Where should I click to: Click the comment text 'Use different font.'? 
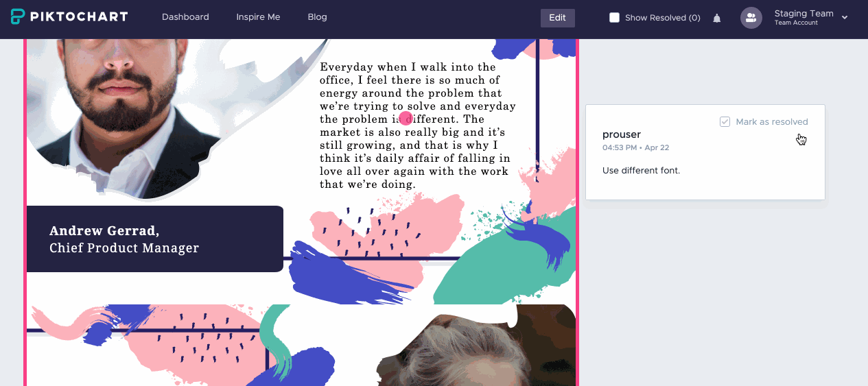tap(641, 170)
